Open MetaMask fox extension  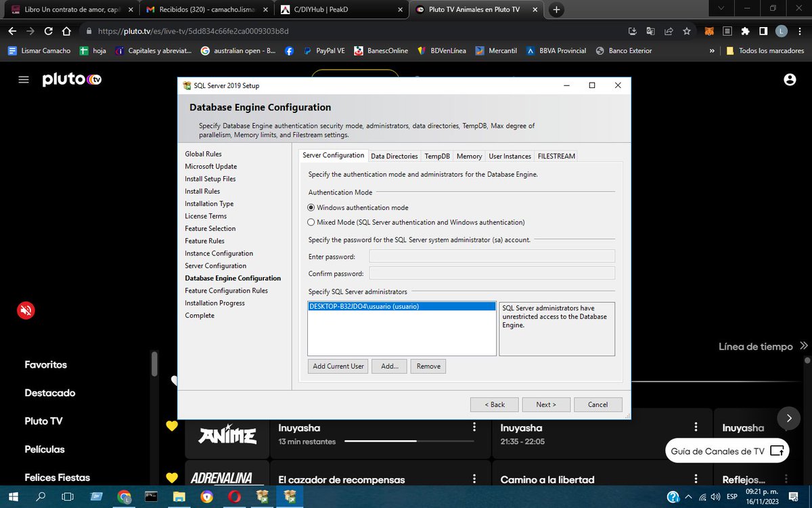[x=708, y=31]
